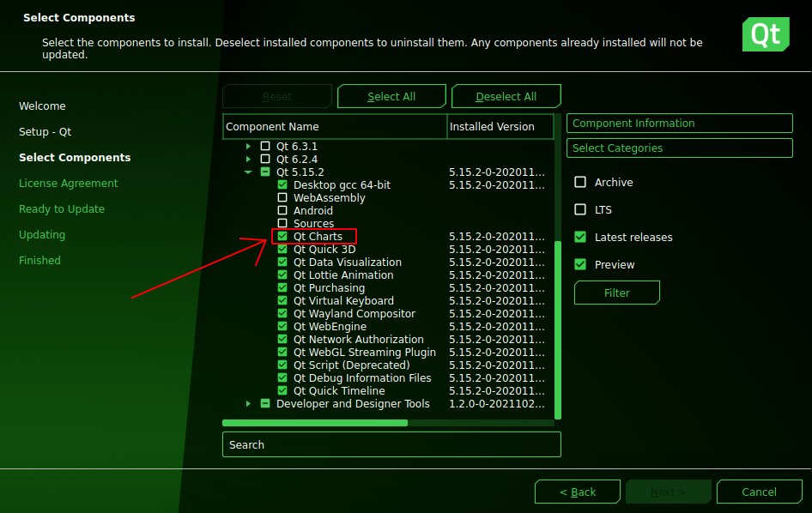
Task: Check the Sources component box
Action: pyautogui.click(x=282, y=224)
